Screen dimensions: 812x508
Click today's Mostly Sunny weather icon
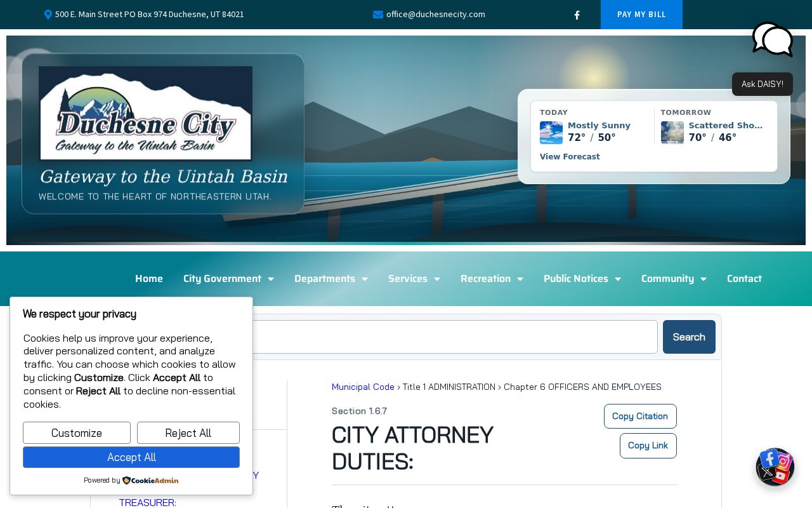(x=551, y=133)
